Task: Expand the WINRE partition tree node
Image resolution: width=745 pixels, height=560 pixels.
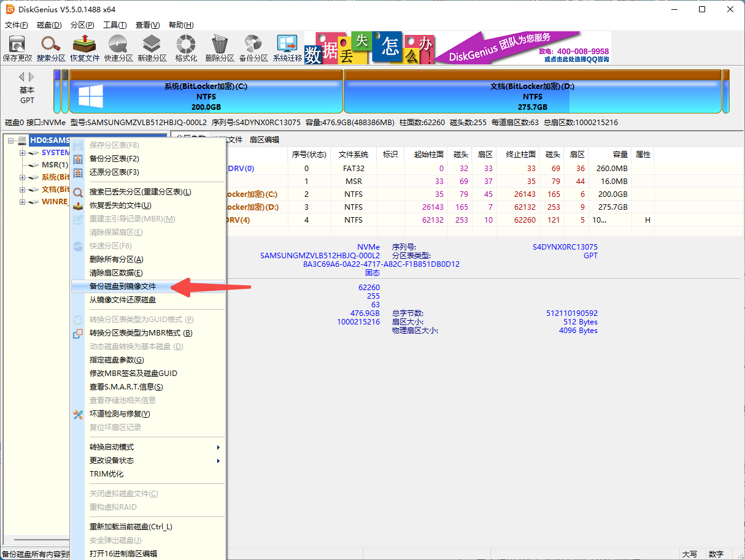Action: pyautogui.click(x=23, y=202)
